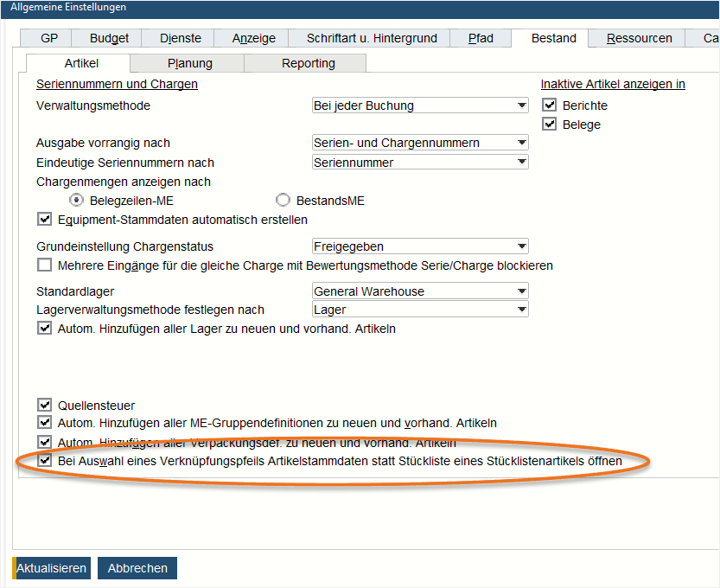The image size is (720, 588).
Task: Open the Grundeinstellung Chargenstatus dropdown
Action: point(520,246)
